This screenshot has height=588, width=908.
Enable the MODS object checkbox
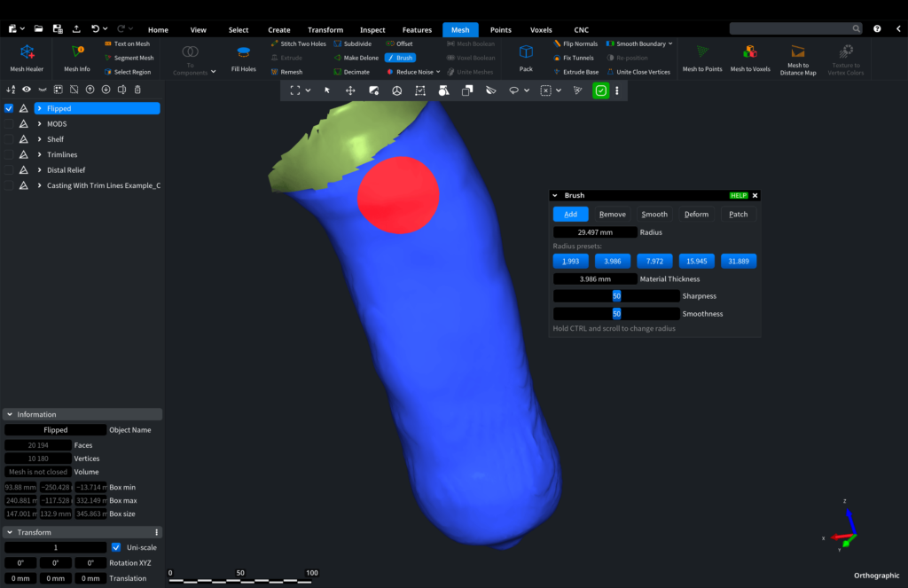click(x=9, y=124)
